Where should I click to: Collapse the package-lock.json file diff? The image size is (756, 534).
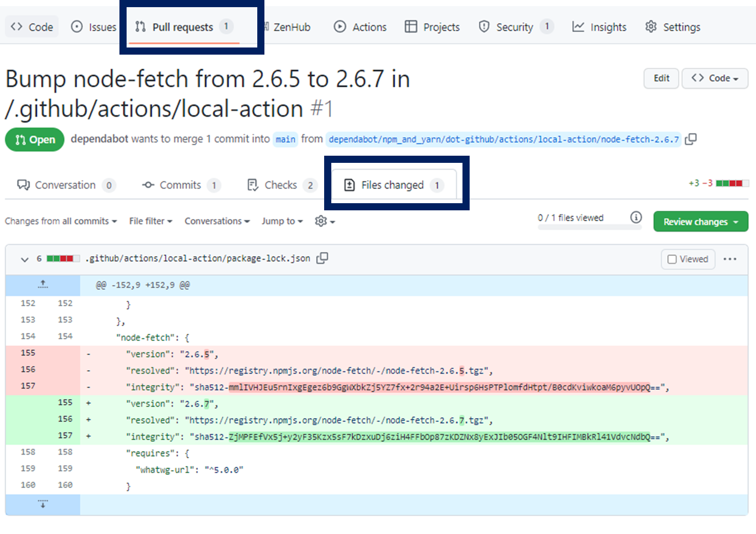25,259
